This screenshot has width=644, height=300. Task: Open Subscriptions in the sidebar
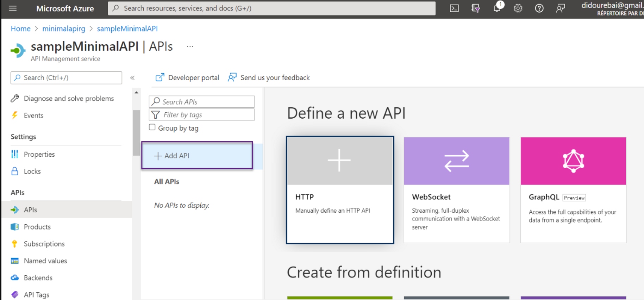(44, 244)
